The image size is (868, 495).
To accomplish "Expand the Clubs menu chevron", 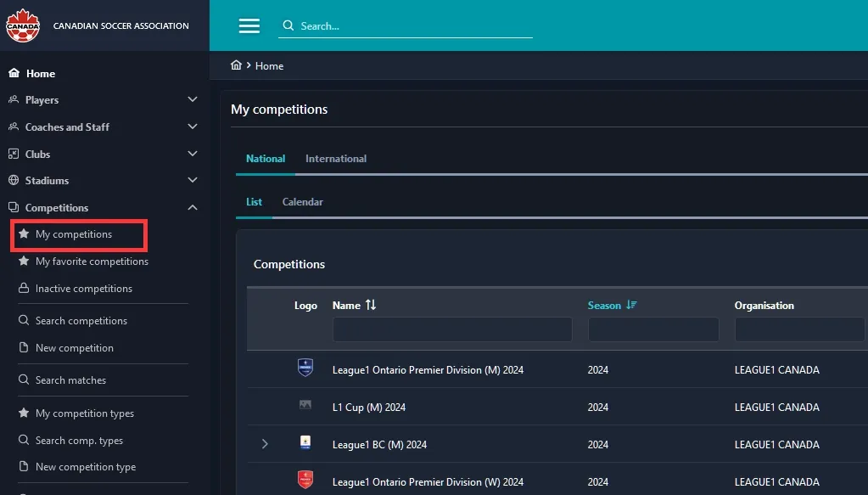I will pyautogui.click(x=193, y=154).
